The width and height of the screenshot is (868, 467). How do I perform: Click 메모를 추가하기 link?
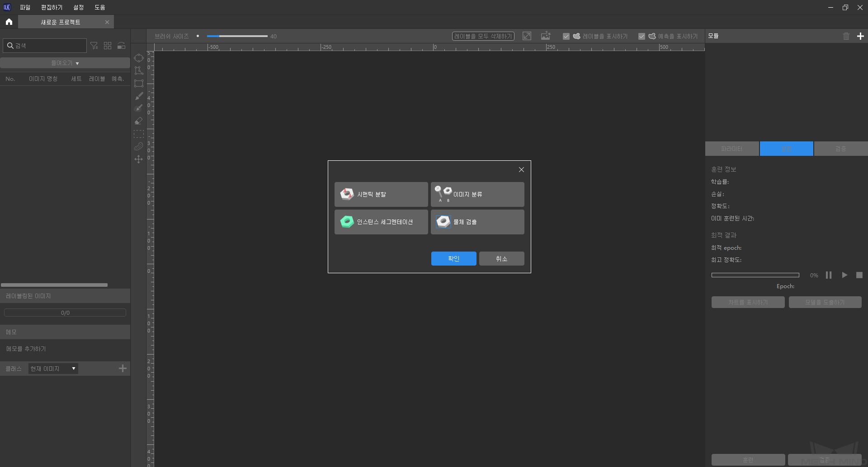coord(26,349)
